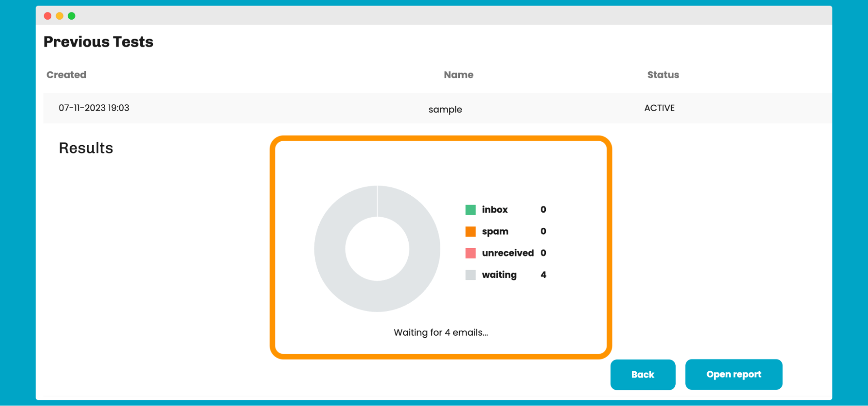The image size is (868, 406).
Task: Select the 07-11-2023 19:03 created date cell
Action: (94, 108)
